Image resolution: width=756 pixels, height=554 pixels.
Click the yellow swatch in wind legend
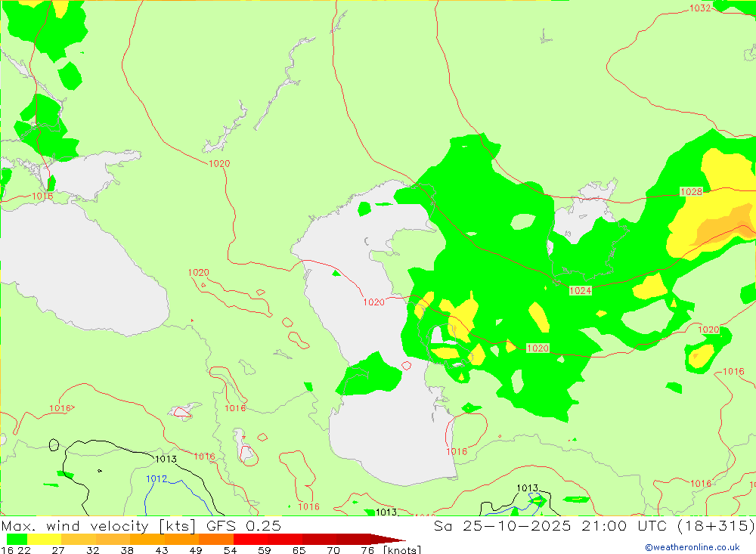pos(45,539)
